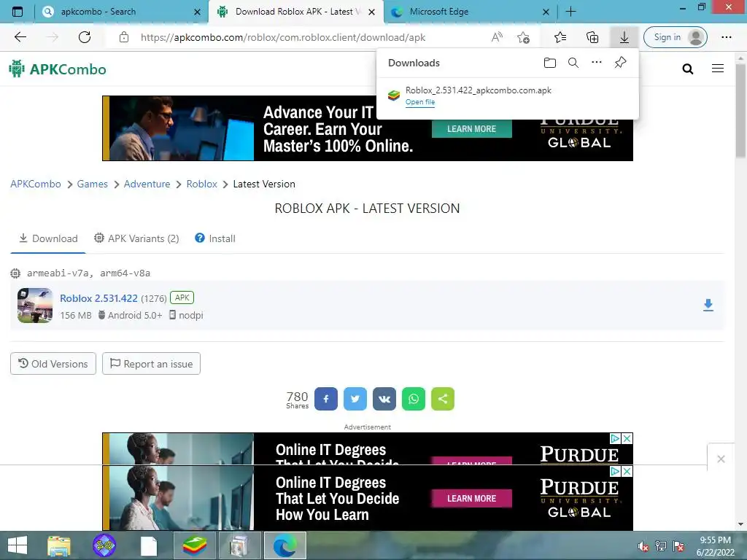Select the Download Roblox APK tab
747x560 pixels.
click(x=295, y=12)
